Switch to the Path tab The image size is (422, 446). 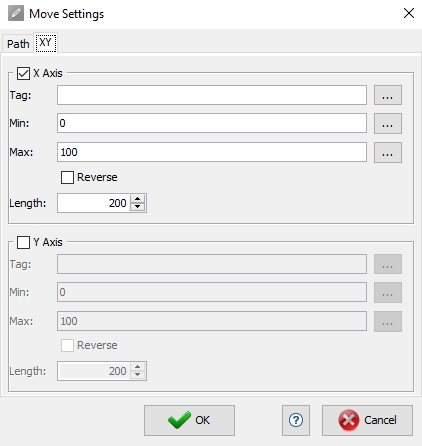(18, 44)
